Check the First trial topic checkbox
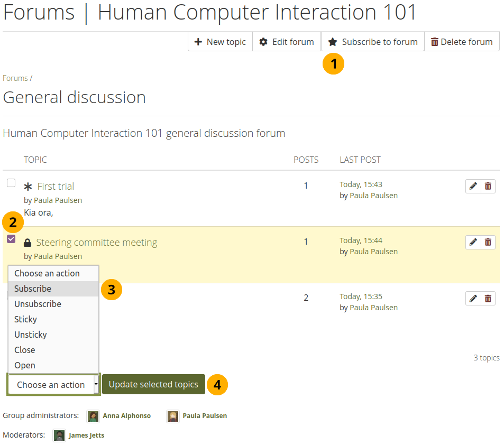504x445 pixels. (11, 183)
